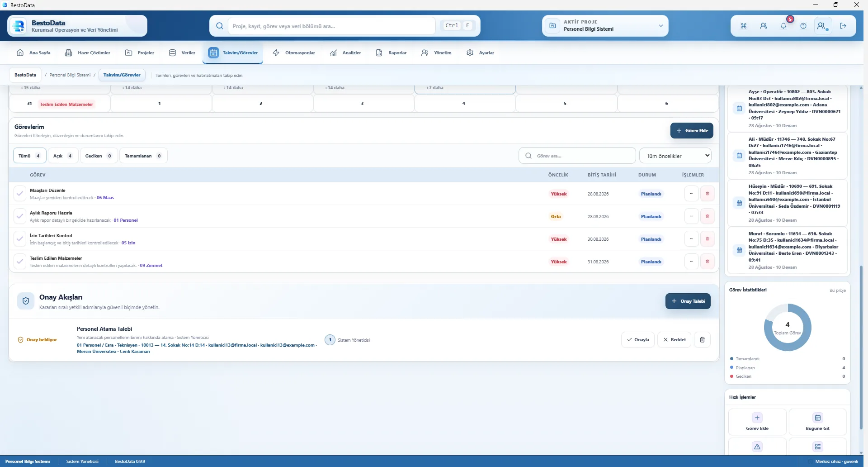Reject request with Reddet button
Screen dimensions: 868x467
pos(674,340)
